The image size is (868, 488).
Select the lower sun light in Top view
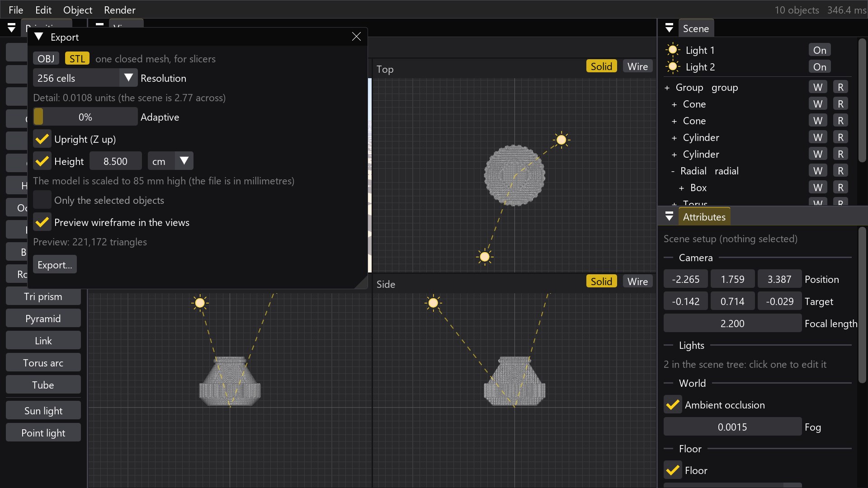pos(485,257)
